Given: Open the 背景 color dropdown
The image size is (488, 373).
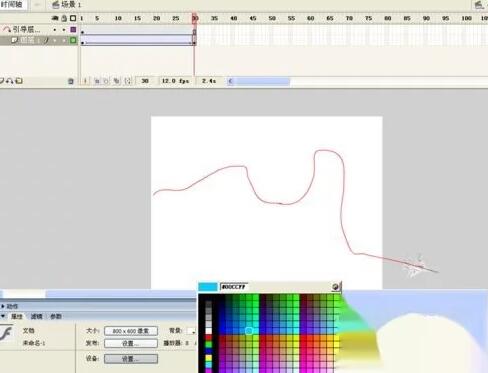Looking at the screenshot, I should click(x=191, y=331).
